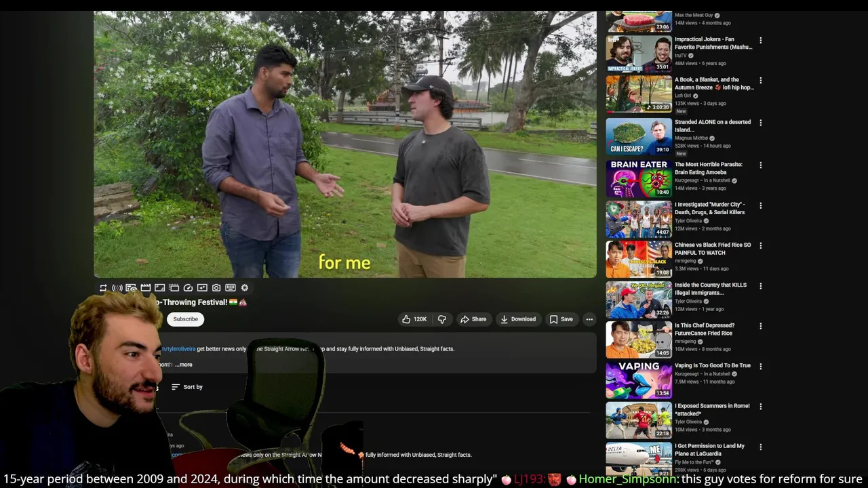Go to Max the Meat Guy channel
This screenshot has width=868, height=488.
click(693, 15)
